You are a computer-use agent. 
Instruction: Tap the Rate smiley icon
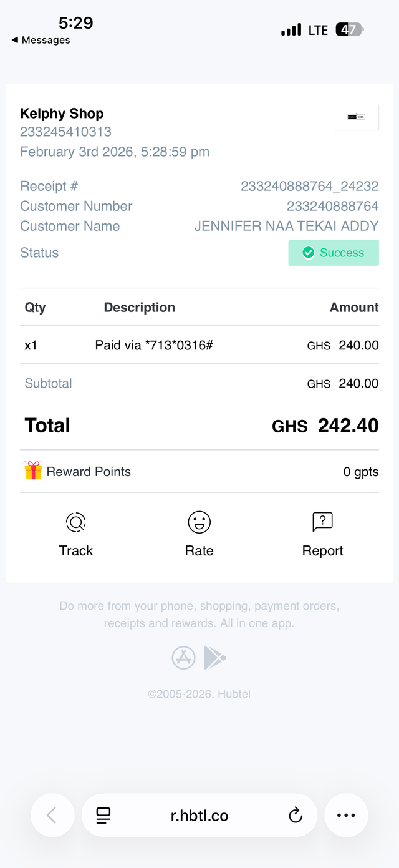click(x=199, y=522)
